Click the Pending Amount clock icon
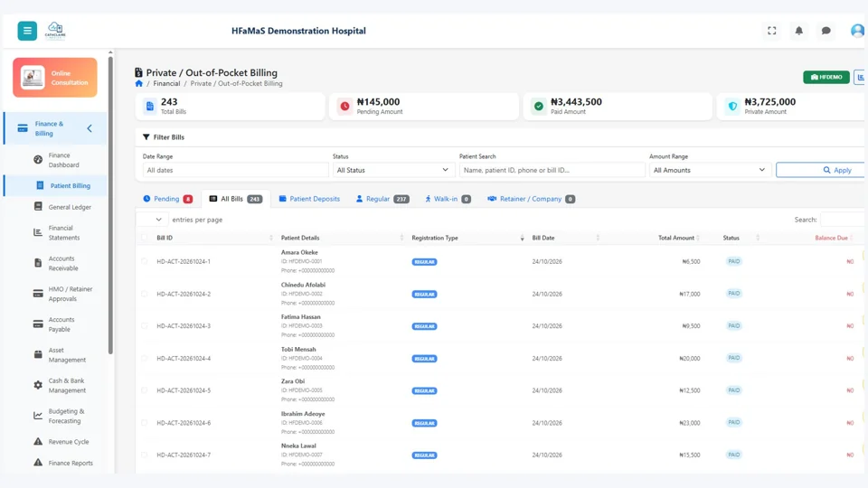The height and width of the screenshot is (488, 868). (x=344, y=107)
